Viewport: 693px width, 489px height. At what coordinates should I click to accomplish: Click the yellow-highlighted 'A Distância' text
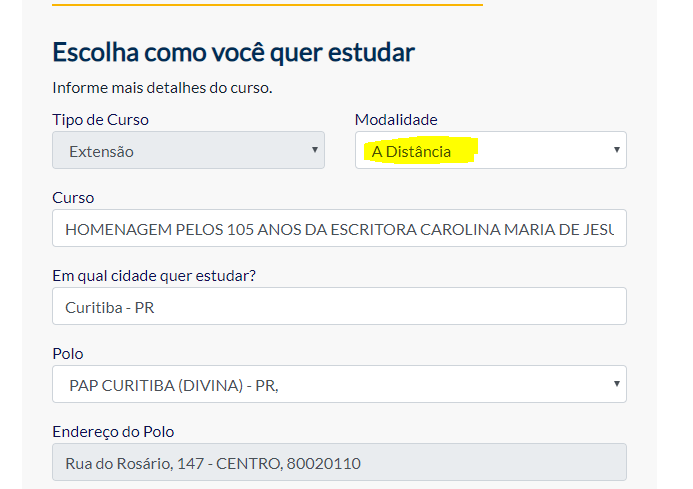click(412, 152)
